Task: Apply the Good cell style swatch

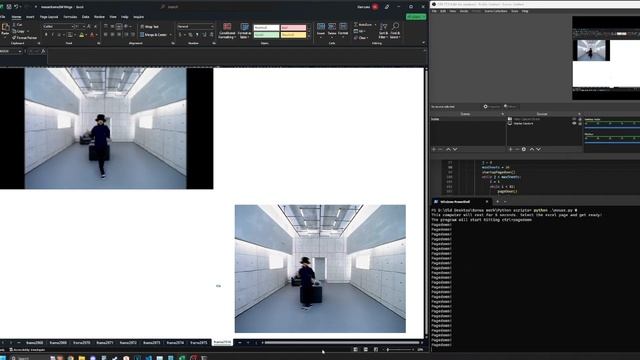Action: [266, 35]
